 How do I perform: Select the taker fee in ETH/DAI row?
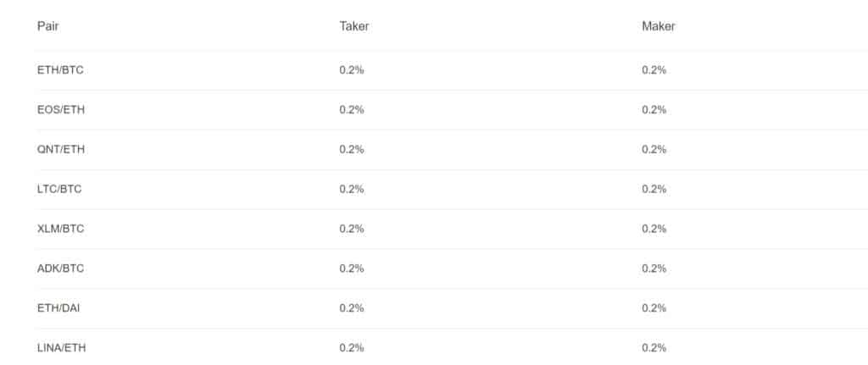coord(351,308)
